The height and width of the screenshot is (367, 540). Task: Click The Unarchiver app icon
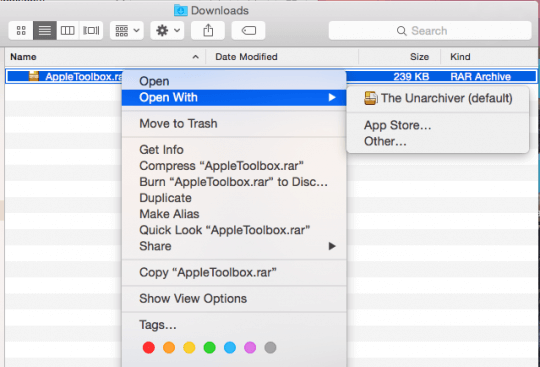point(370,98)
